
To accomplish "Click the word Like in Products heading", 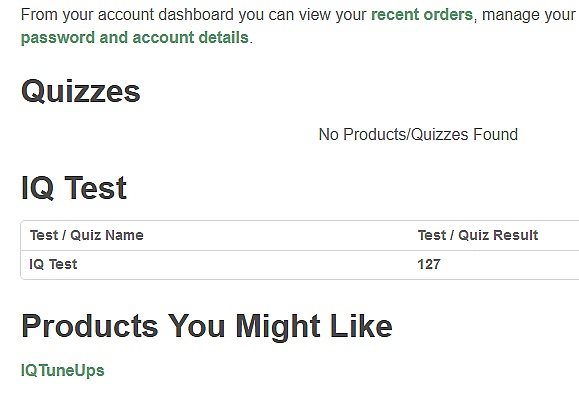I will click(x=361, y=326).
